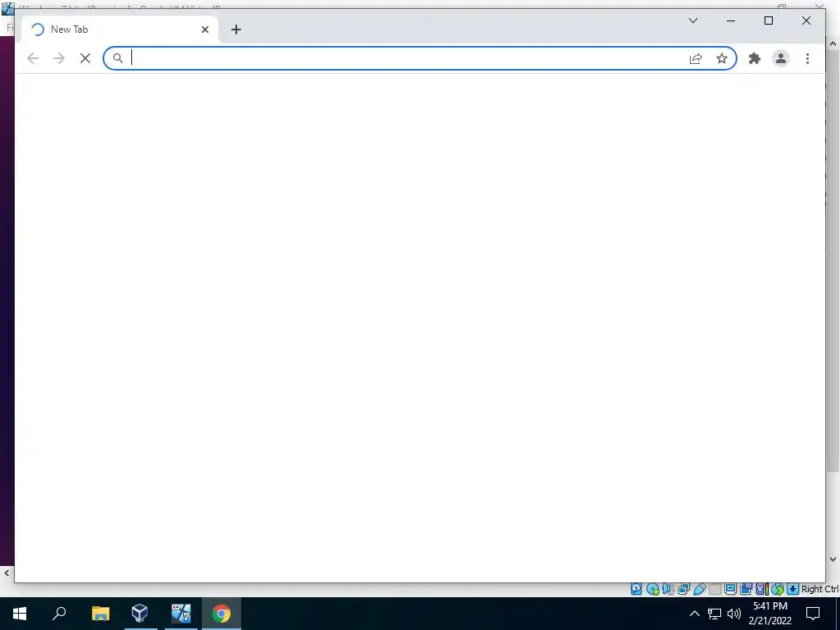Maximize the Chrome window
The height and width of the screenshot is (630, 840).
768,21
